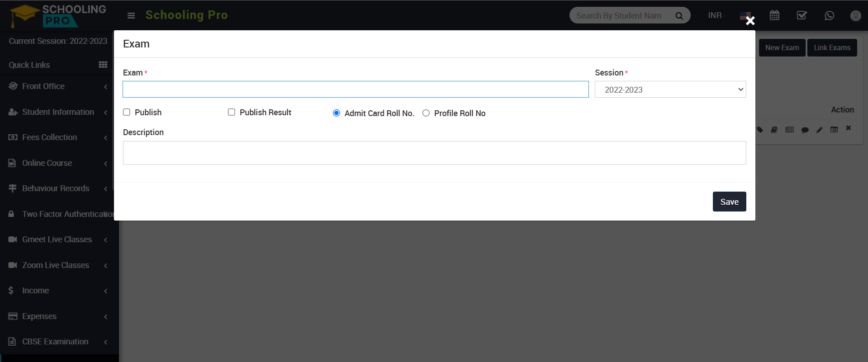Viewport: 868px width, 362px height.
Task: Click the book icon in Action row
Action: click(x=774, y=130)
